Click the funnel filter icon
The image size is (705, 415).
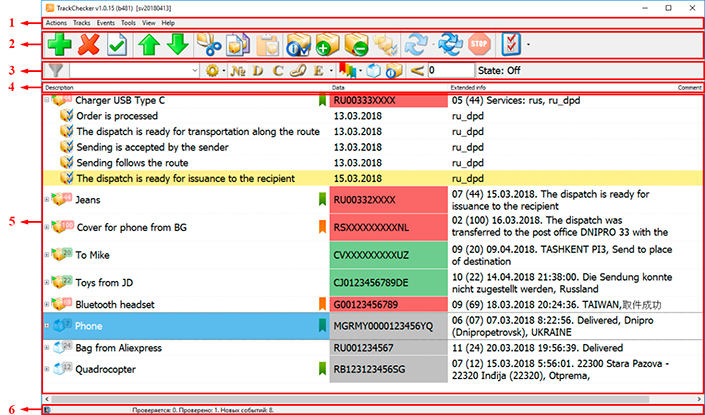[x=56, y=73]
